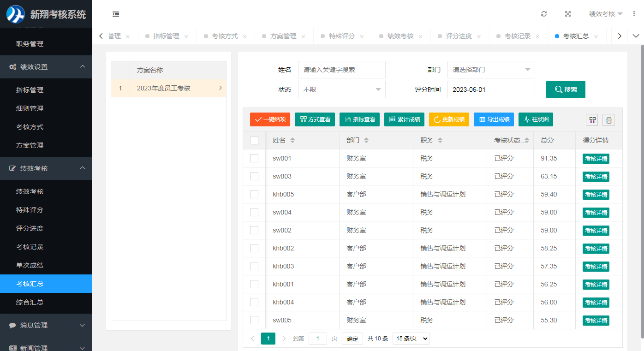Sort the table by 姓名 column
This screenshot has width=644, height=351.
292,140
